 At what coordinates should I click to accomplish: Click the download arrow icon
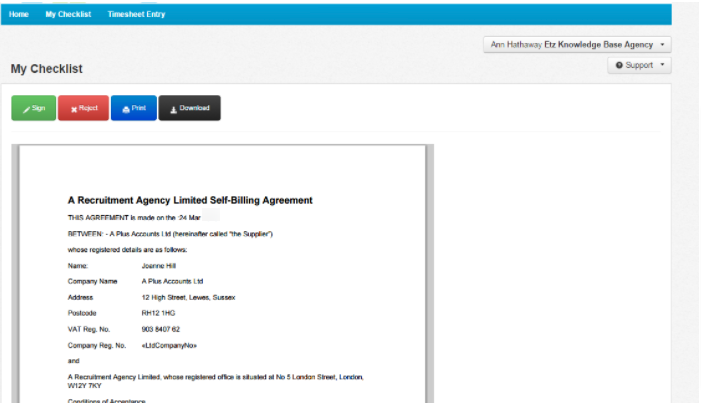pos(173,110)
